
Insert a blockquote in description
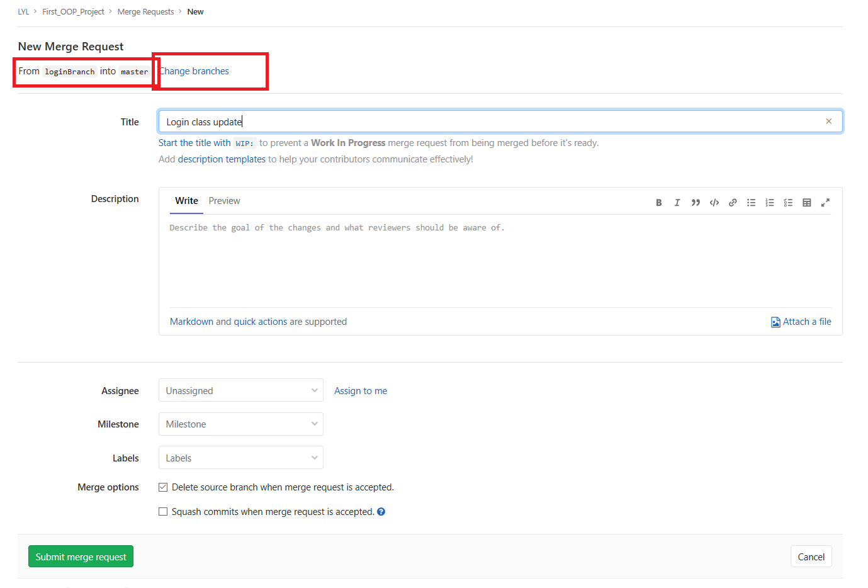[696, 203]
